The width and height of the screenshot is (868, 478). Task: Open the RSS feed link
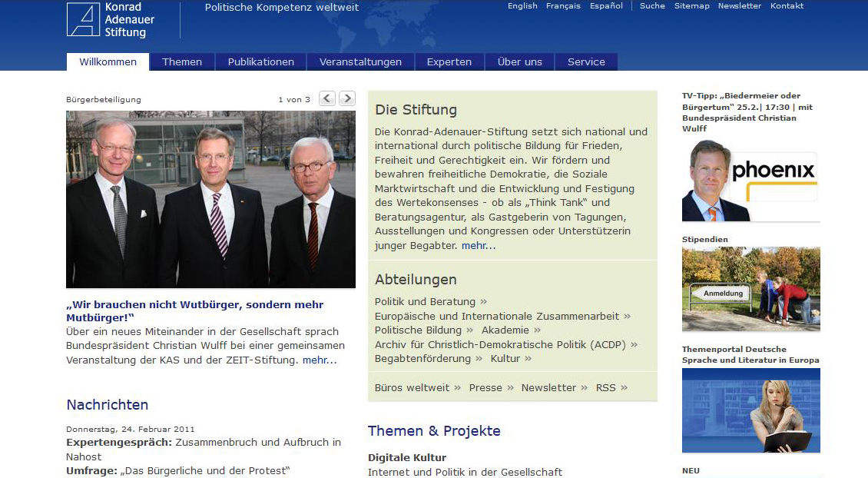pos(606,388)
